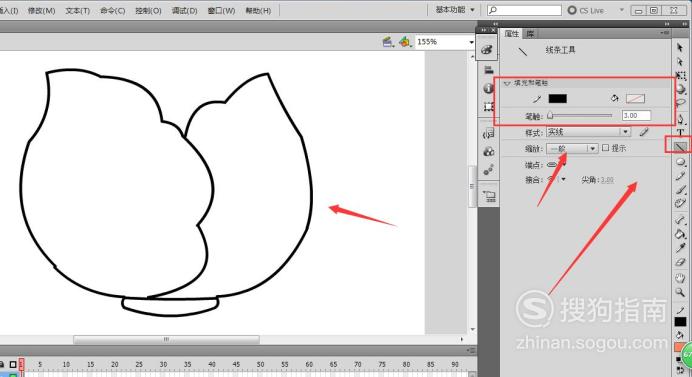Open the 基本功能 workspace dropdown
Viewport: 692px width, 377px height.
pyautogui.click(x=455, y=10)
